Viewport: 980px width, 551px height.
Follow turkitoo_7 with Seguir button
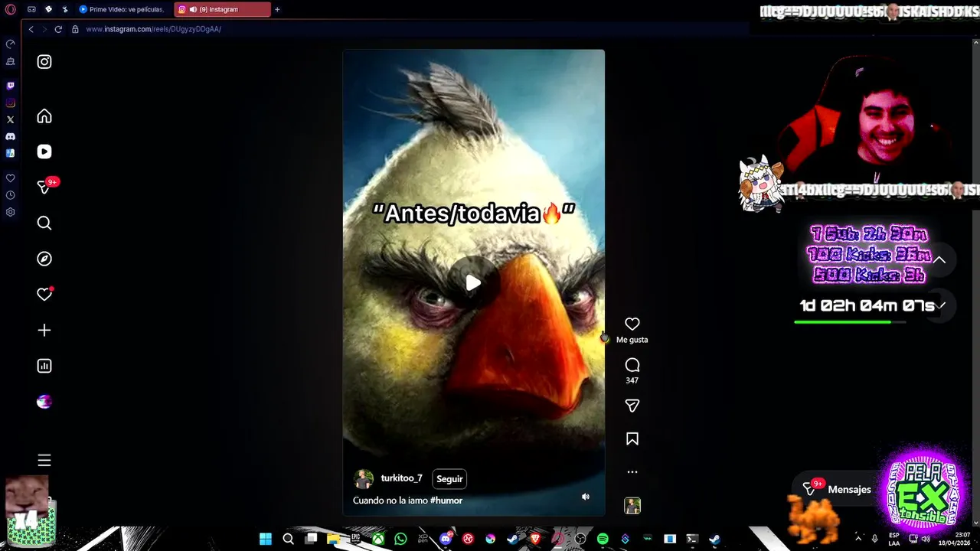(449, 479)
